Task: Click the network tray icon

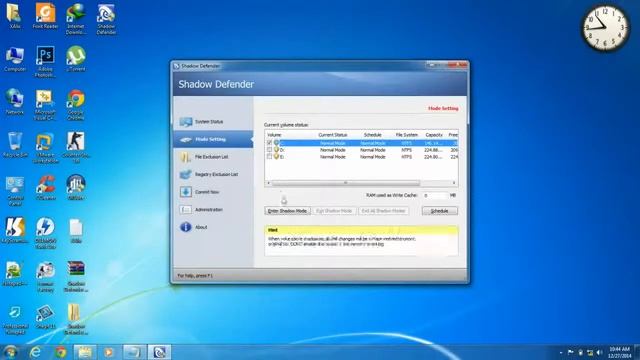Action: coord(590,352)
